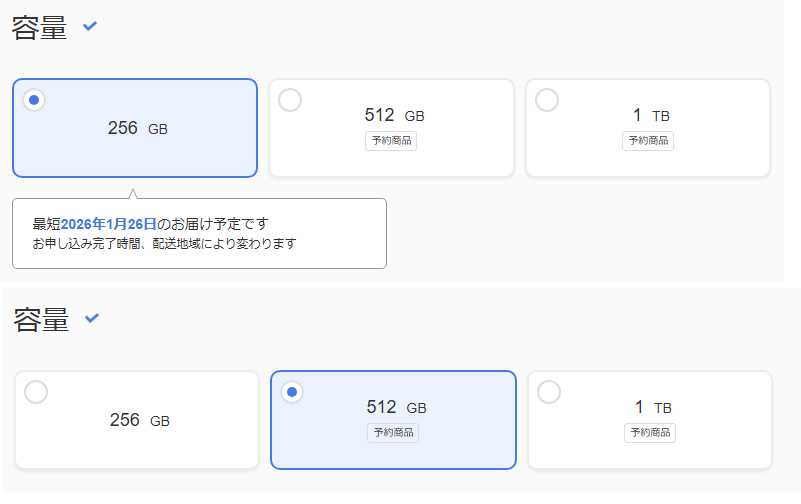Screen dimensions: 801x504
Task: Select 1 TB radio in the section with 512 GB chosen
Action: (x=549, y=392)
